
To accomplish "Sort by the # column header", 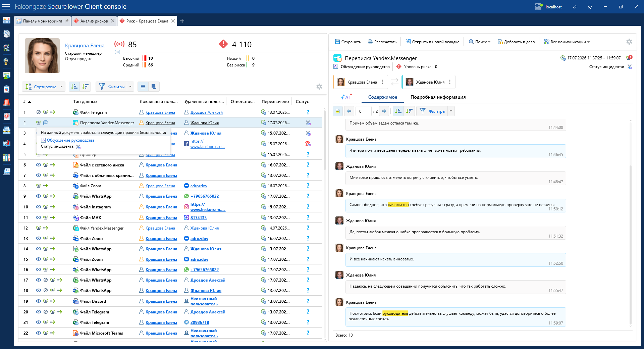I will [27, 101].
